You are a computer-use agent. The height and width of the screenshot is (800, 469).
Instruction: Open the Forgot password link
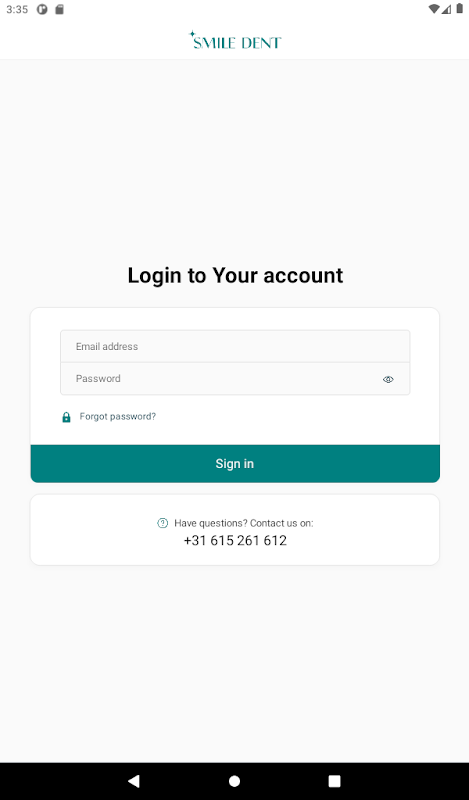tap(118, 416)
